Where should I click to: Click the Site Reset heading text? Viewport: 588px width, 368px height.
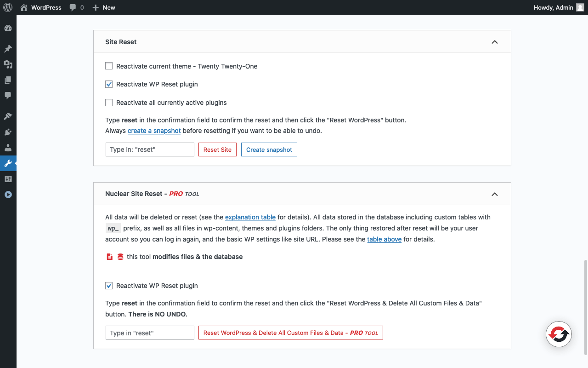click(121, 42)
